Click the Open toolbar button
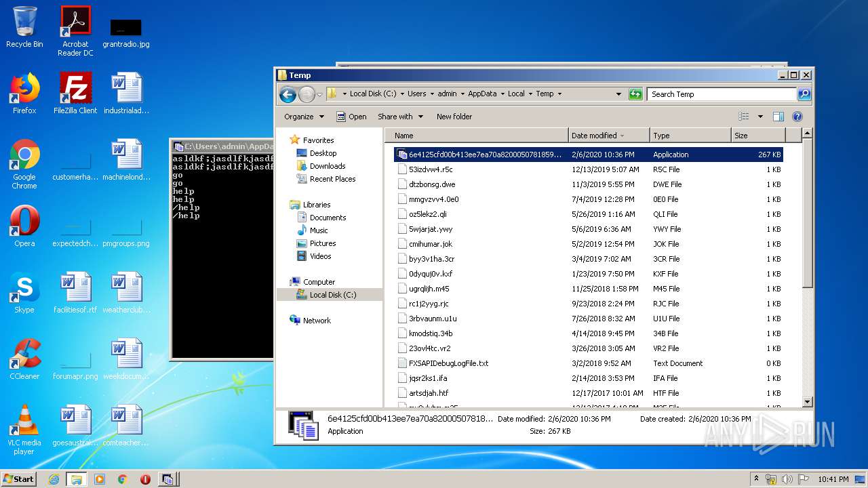The height and width of the screenshot is (488, 868). (x=351, y=117)
